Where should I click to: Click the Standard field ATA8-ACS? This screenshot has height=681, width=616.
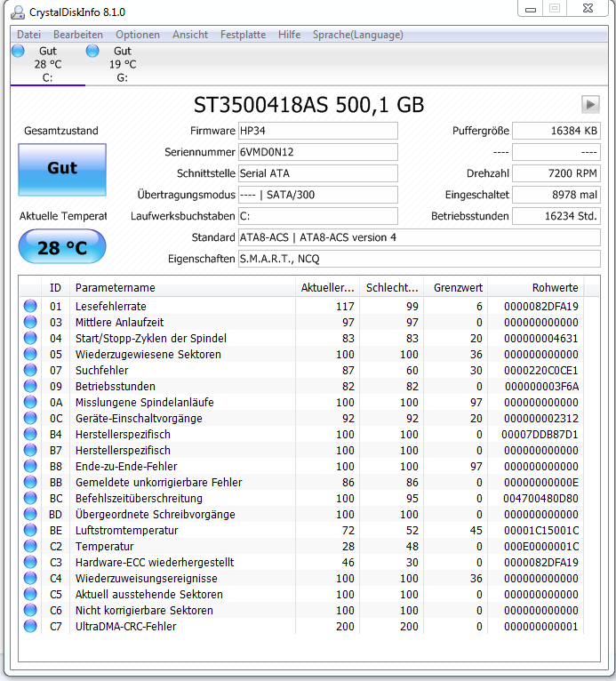click(420, 237)
